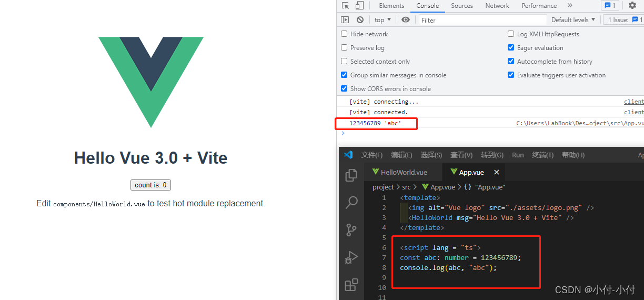The height and width of the screenshot is (300, 644).
Task: Open the Source Control icon in VS Code
Action: click(x=351, y=230)
